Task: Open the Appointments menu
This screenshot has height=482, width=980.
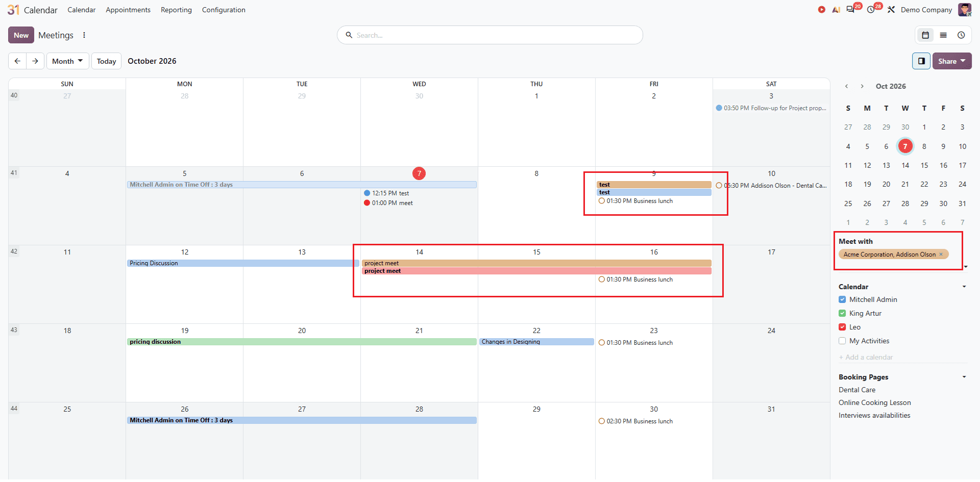Action: pos(128,10)
